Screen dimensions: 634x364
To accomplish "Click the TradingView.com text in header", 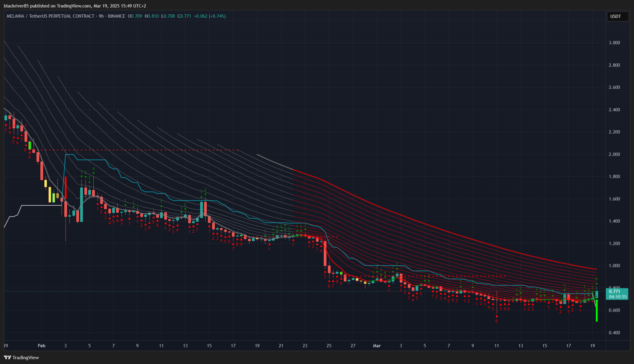I will pos(74,6).
